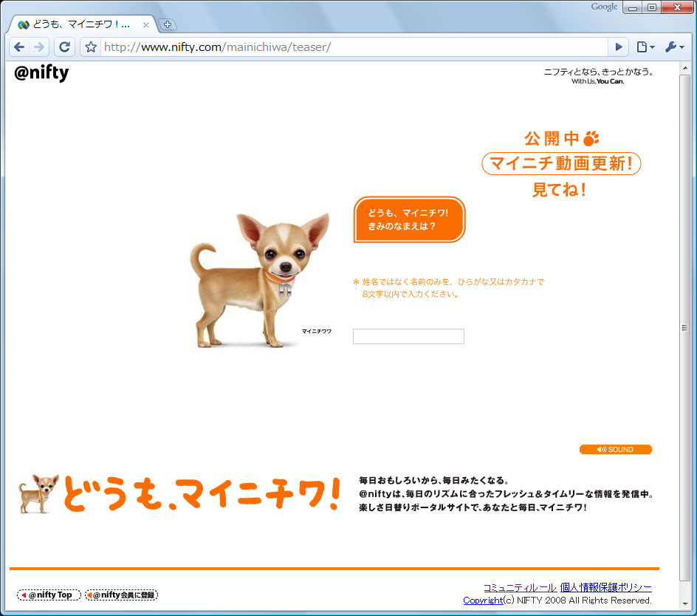The height and width of the screenshot is (616, 697).
Task: Open the wrench settings menu
Action: tap(674, 47)
